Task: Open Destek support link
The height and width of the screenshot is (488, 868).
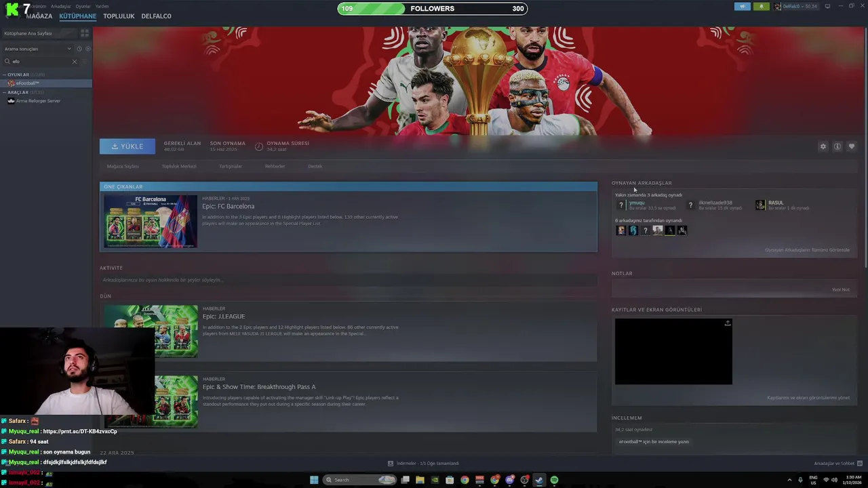Action: pyautogui.click(x=315, y=166)
